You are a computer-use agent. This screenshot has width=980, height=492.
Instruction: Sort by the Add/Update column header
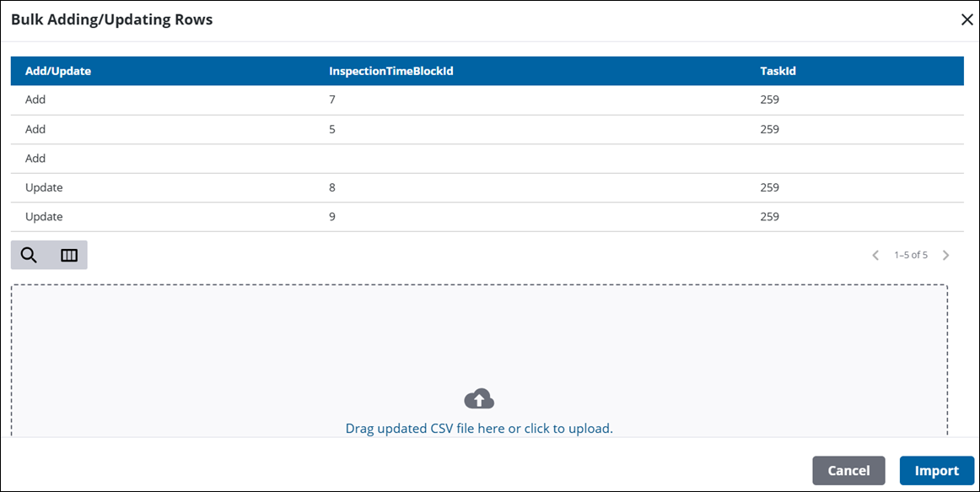point(58,71)
